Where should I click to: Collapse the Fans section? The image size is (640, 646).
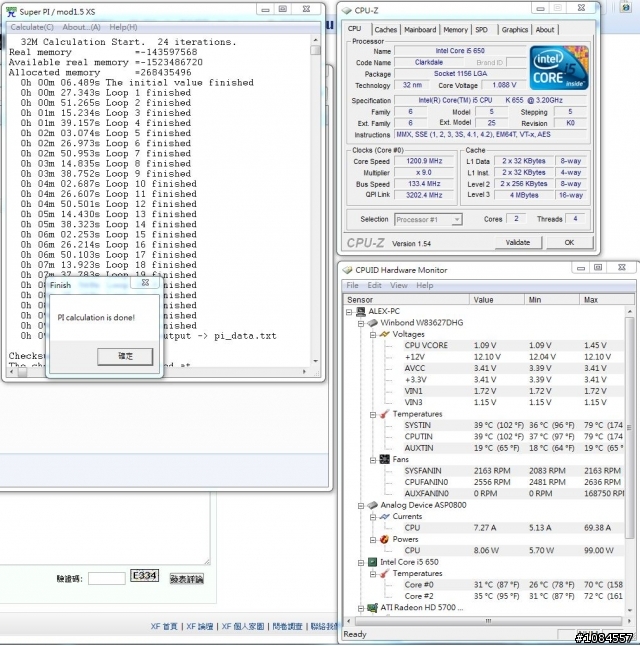pos(373,460)
